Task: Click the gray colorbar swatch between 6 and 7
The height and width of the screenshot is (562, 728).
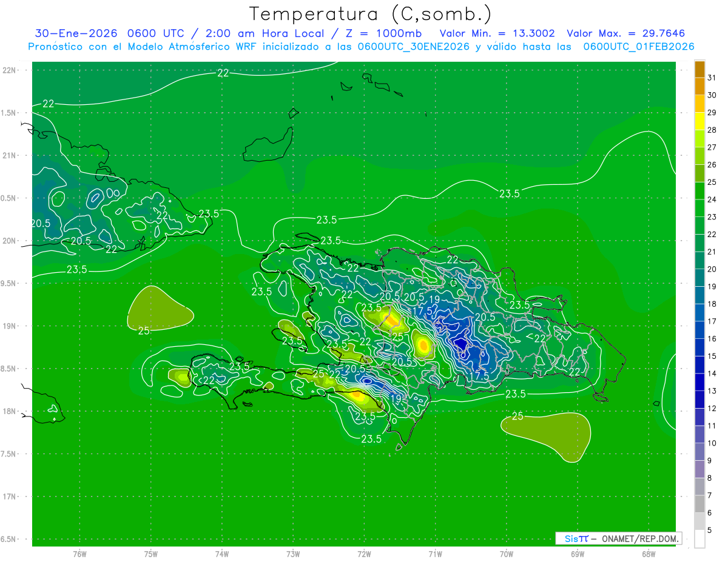Action: click(x=699, y=504)
